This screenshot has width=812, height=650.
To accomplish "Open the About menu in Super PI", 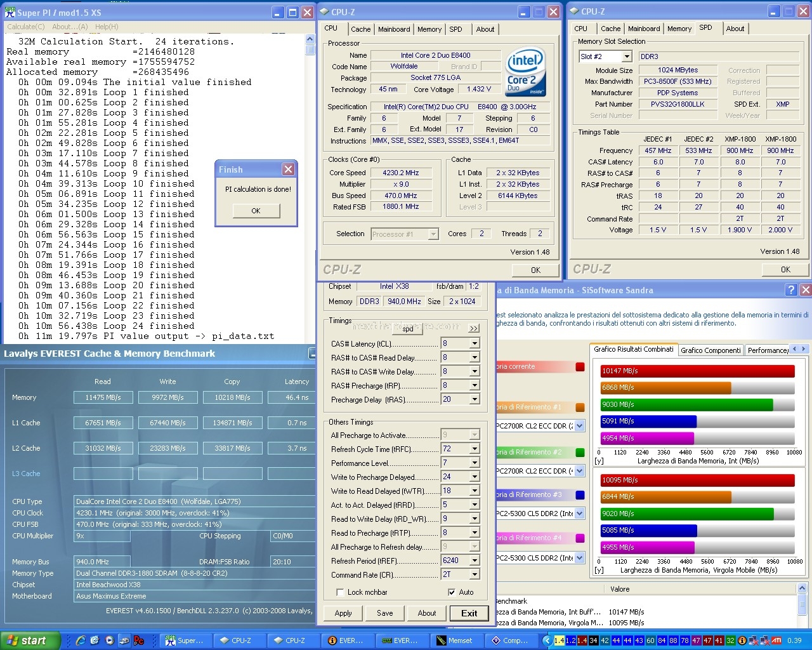I will pyautogui.click(x=70, y=27).
